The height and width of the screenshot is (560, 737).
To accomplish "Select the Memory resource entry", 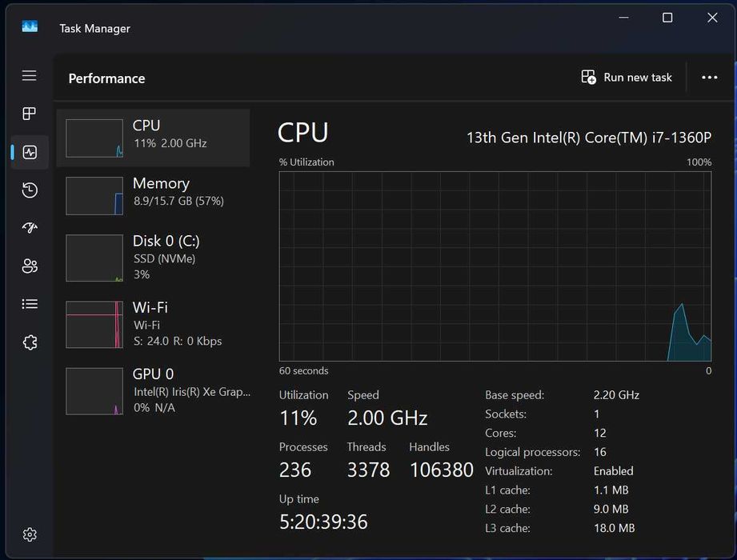I will coord(153,195).
